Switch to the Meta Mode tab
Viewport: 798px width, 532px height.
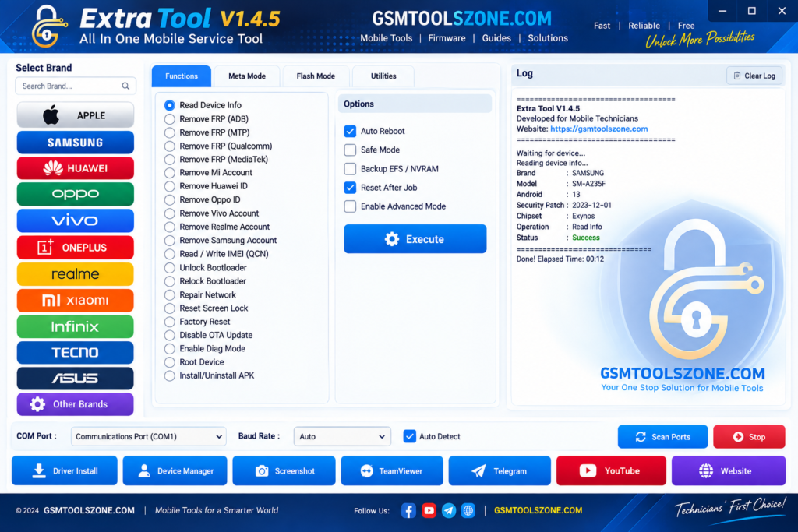(247, 76)
